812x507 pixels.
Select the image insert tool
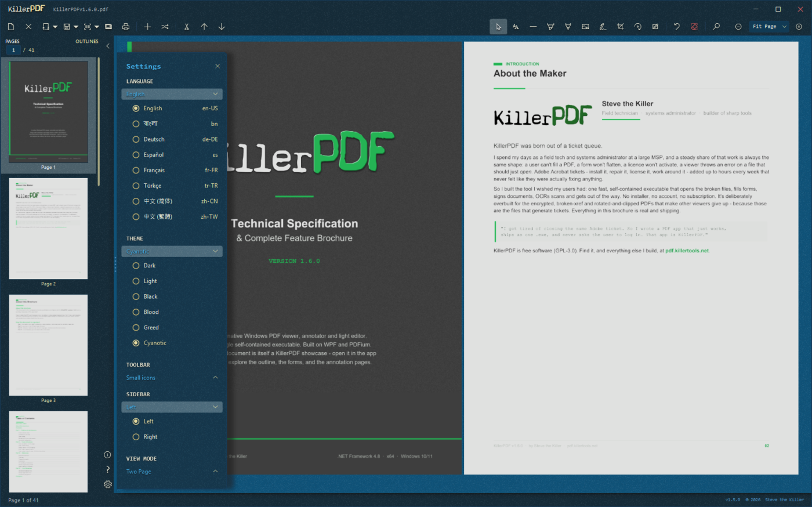(x=585, y=27)
